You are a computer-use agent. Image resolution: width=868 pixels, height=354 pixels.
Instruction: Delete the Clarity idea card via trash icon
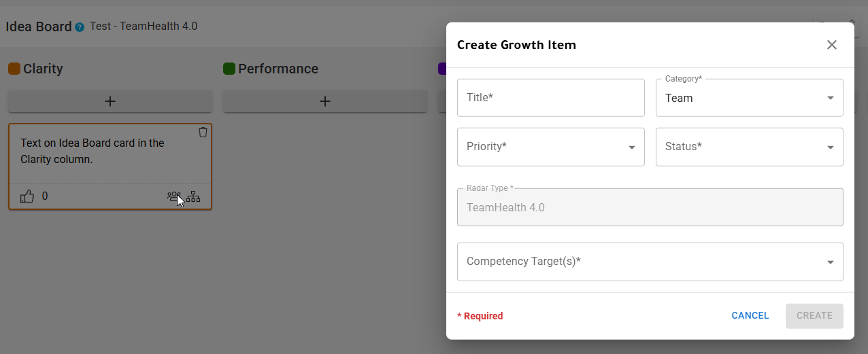[203, 132]
